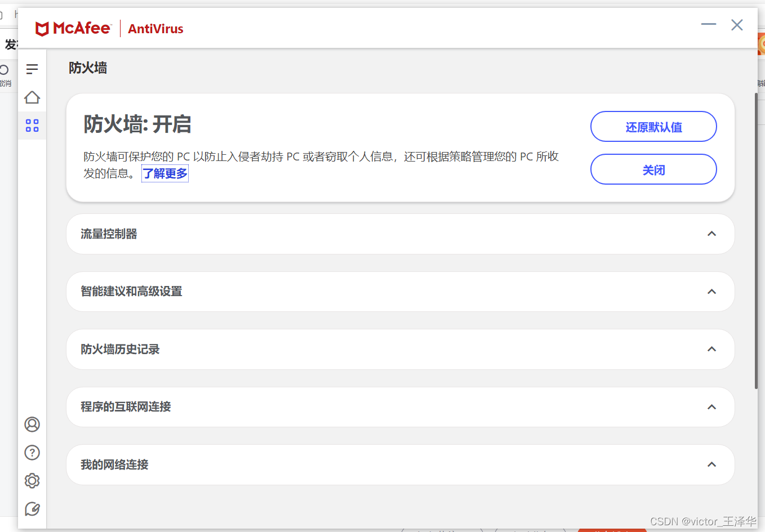
Task: Click the 还原默认值 button
Action: [x=653, y=127]
